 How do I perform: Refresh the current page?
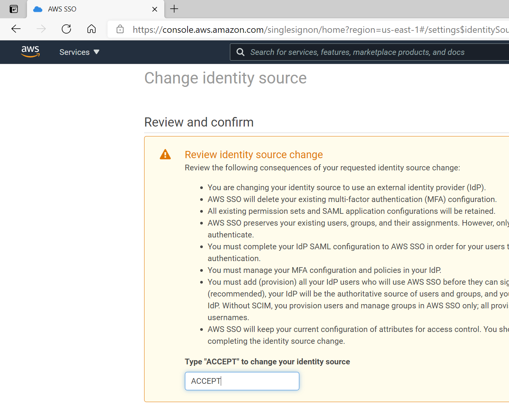coord(66,29)
